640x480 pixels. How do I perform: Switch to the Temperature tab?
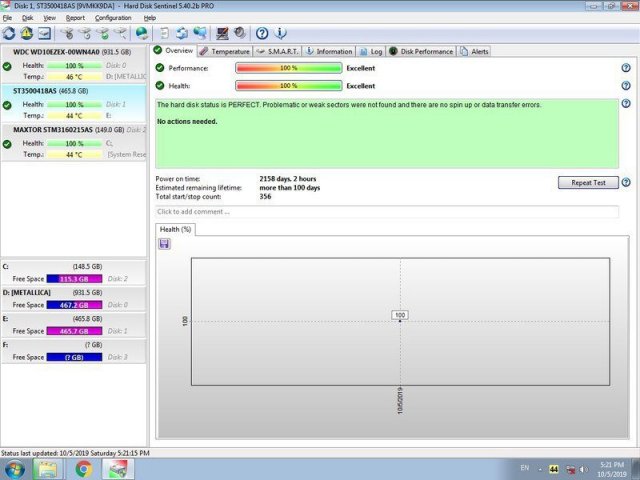[x=224, y=51]
